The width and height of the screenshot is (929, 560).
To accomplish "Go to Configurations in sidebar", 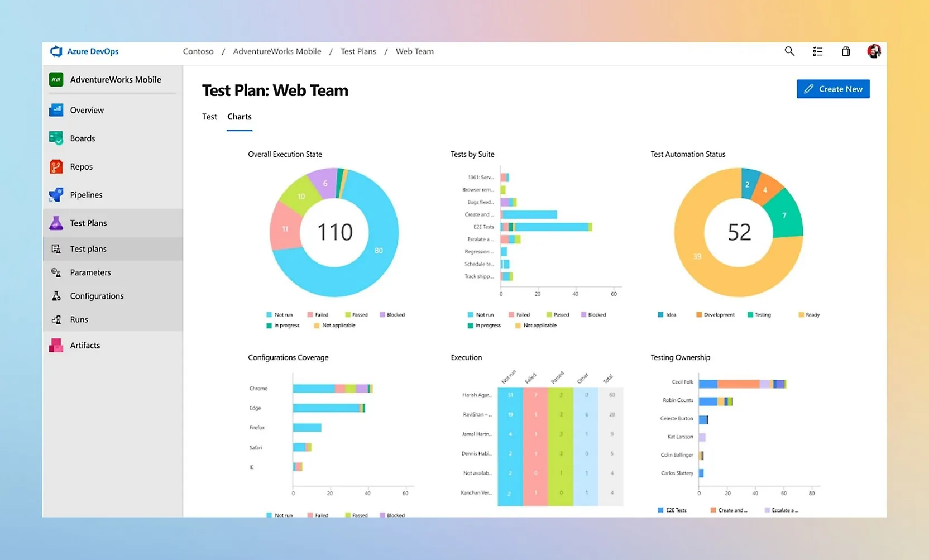I will click(97, 296).
